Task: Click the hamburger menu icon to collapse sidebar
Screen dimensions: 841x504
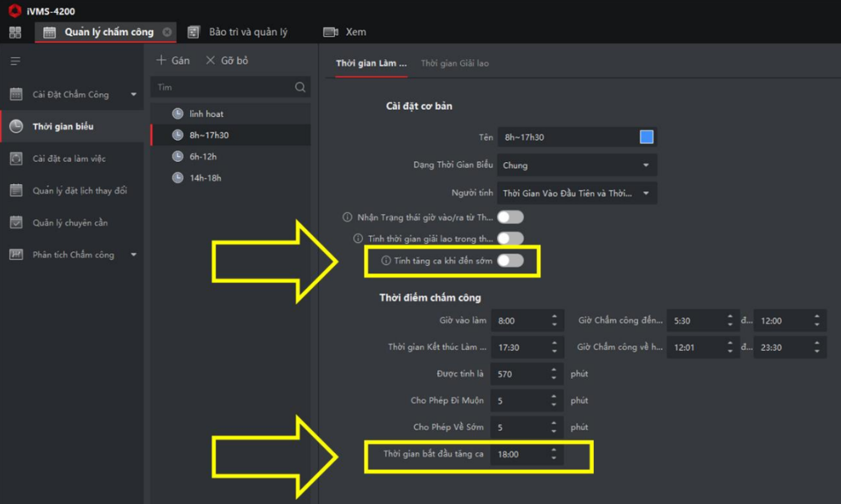Action: [x=15, y=61]
